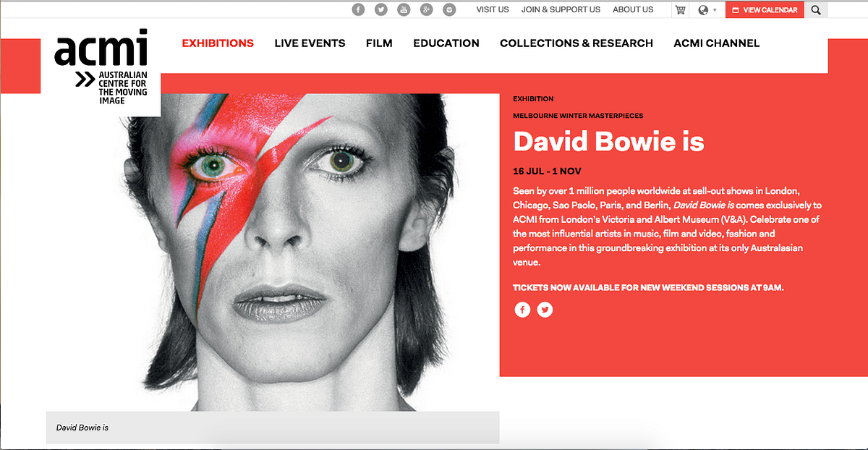Image resolution: width=868 pixels, height=450 pixels.
Task: Expand the globe language dropdown
Action: click(x=707, y=9)
